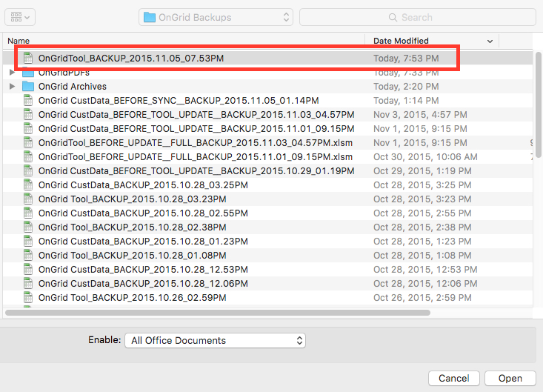Click the OnGridPDFs folder icon

[x=28, y=73]
